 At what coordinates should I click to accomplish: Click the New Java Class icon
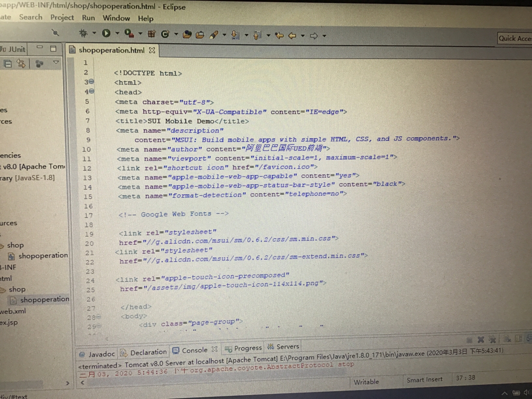pos(165,34)
